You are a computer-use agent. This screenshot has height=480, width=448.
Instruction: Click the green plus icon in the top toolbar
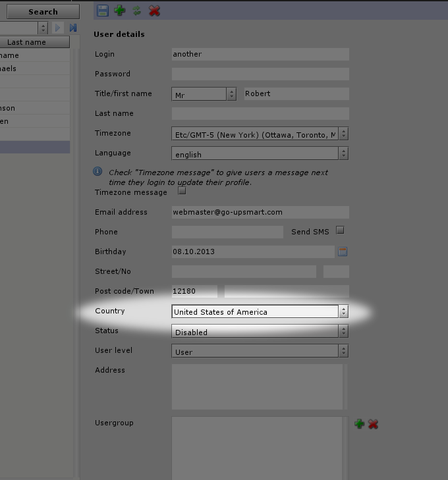coord(119,11)
